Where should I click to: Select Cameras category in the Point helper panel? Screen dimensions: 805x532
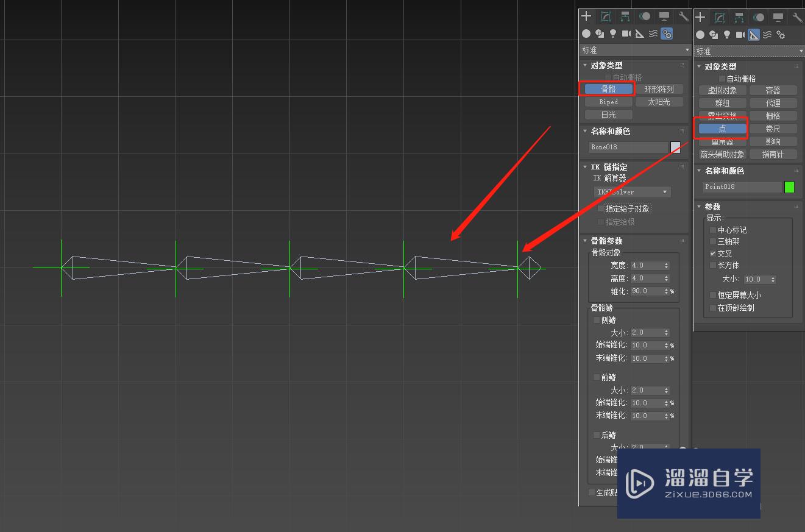(x=740, y=35)
